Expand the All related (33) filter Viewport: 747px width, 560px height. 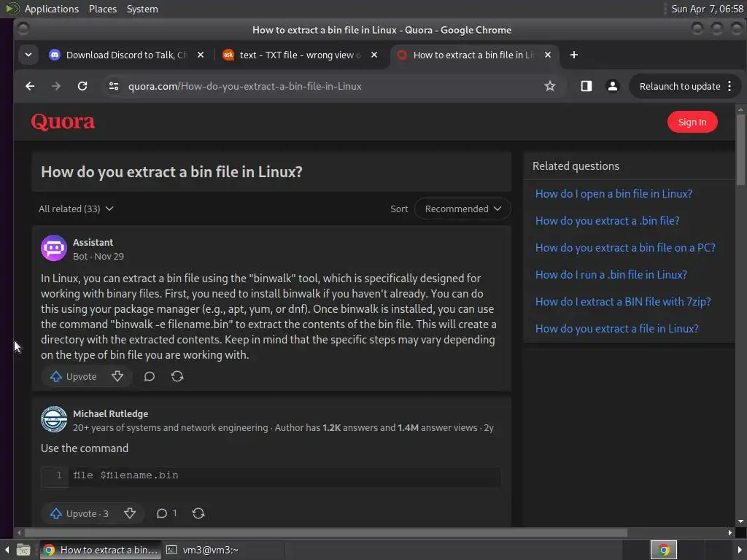point(76,209)
